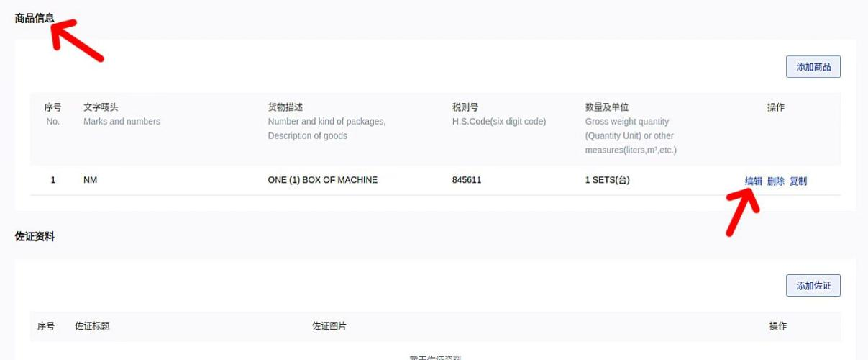Click the 文字唛头 column header

(x=101, y=107)
